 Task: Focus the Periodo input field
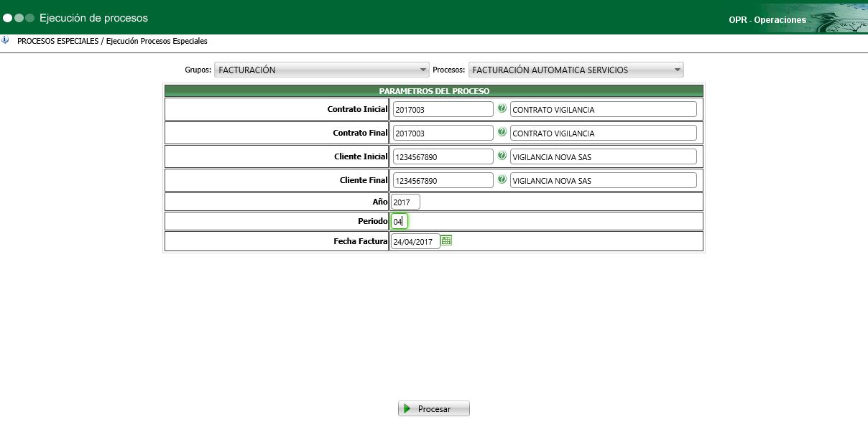[400, 222]
